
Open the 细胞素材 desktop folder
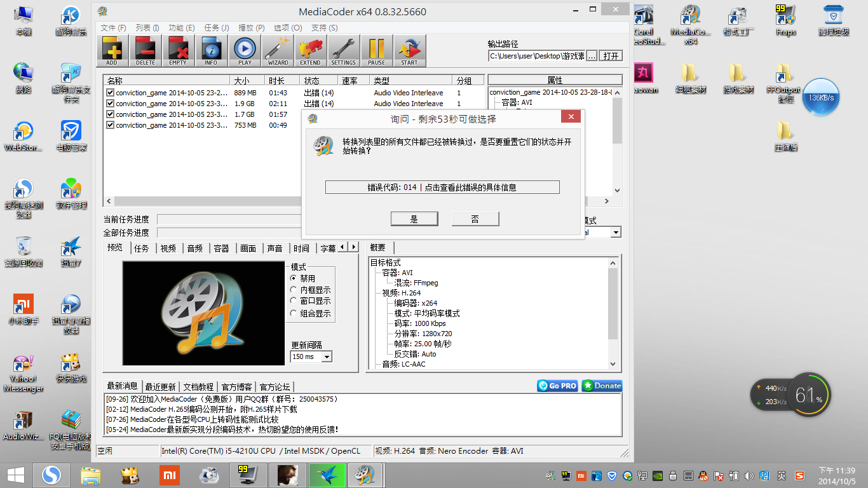coord(691,78)
